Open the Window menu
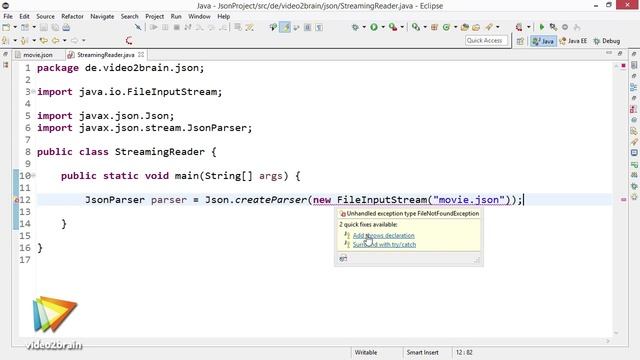The width and height of the screenshot is (640, 360). tap(199, 16)
